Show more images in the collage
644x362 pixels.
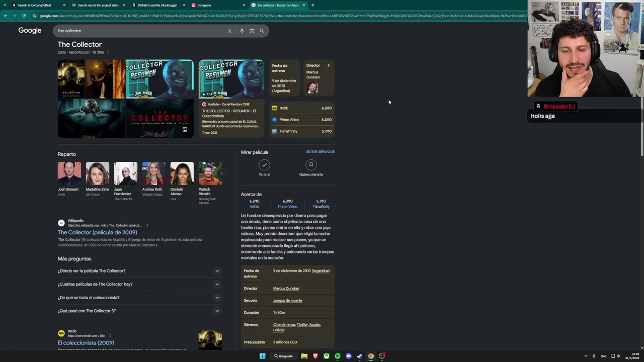pos(185,130)
